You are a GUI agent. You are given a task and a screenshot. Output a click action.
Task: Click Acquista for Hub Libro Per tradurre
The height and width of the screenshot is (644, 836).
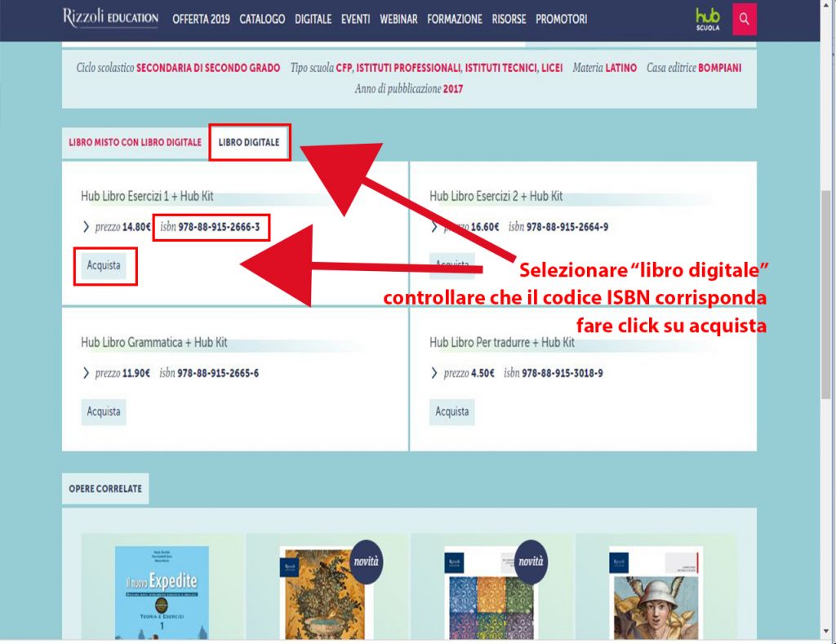click(x=452, y=411)
